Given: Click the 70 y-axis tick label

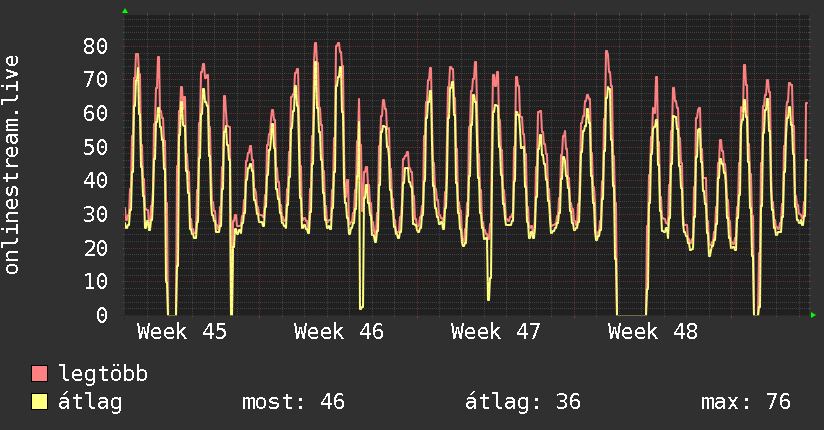Looking at the screenshot, I should [96, 80].
